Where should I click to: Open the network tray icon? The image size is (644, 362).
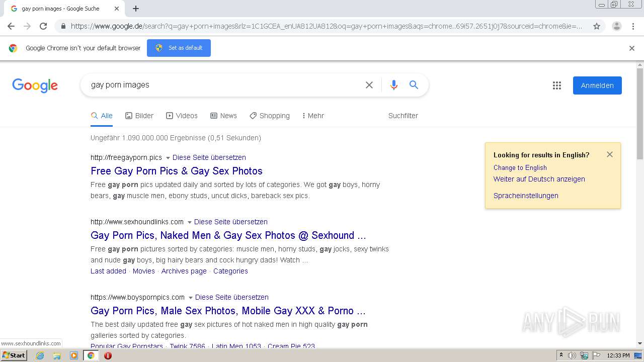point(584,355)
